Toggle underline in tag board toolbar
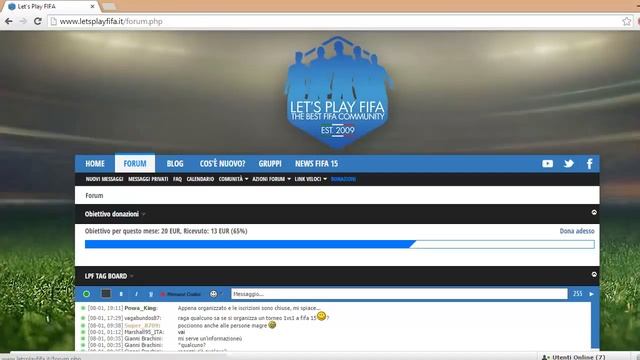 tap(151, 294)
